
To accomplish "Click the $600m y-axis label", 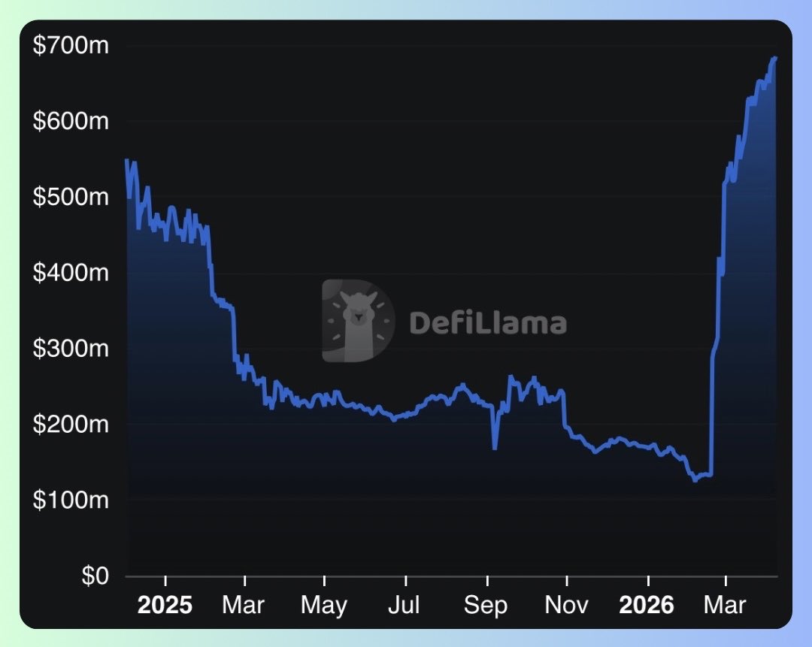I will [71, 121].
